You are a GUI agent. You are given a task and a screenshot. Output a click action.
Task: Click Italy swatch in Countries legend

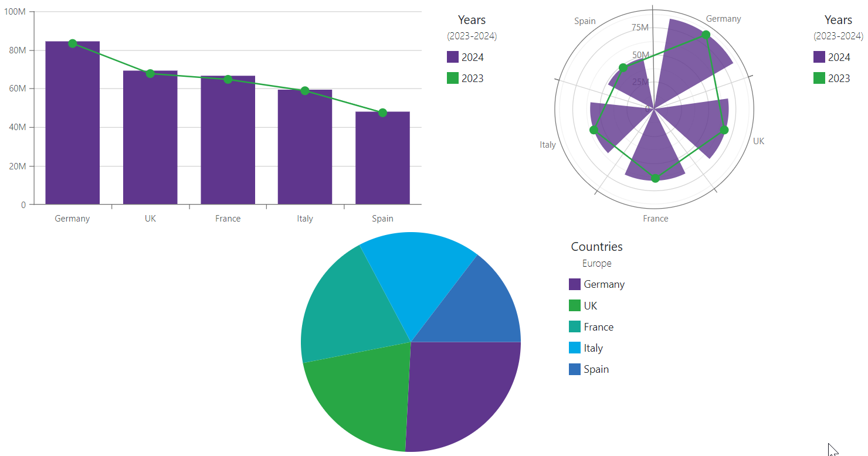[x=575, y=348]
